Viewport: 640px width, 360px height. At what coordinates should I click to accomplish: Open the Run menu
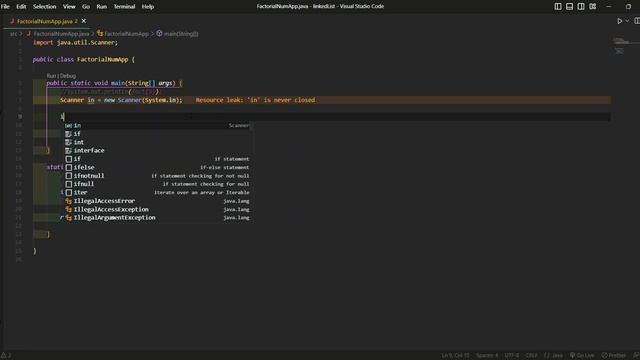coord(102,7)
